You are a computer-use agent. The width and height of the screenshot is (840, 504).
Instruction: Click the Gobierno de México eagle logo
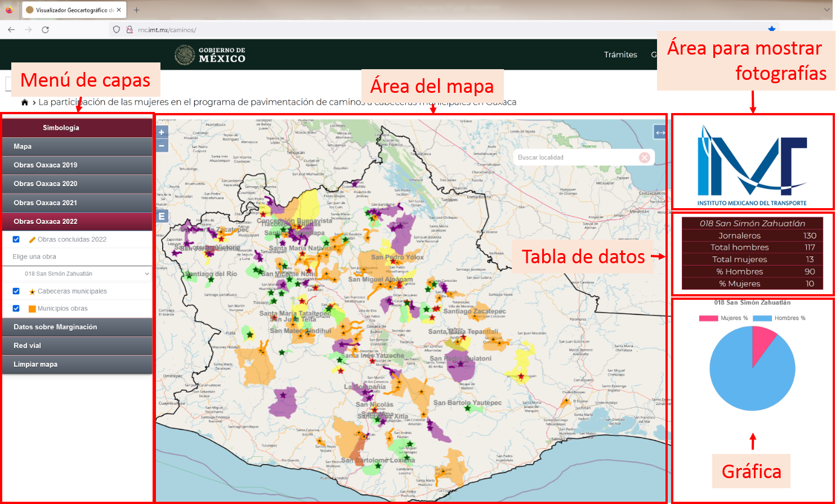click(x=186, y=54)
